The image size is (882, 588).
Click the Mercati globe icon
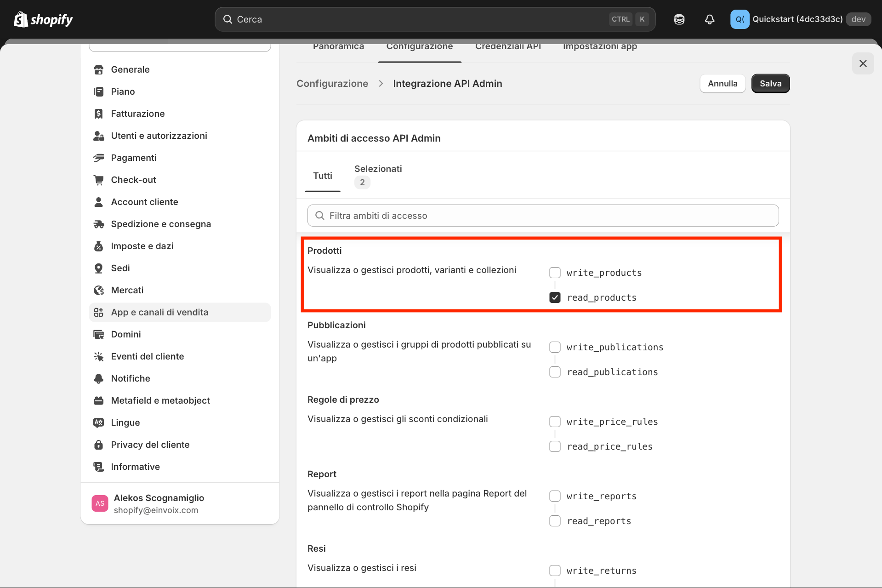point(98,290)
